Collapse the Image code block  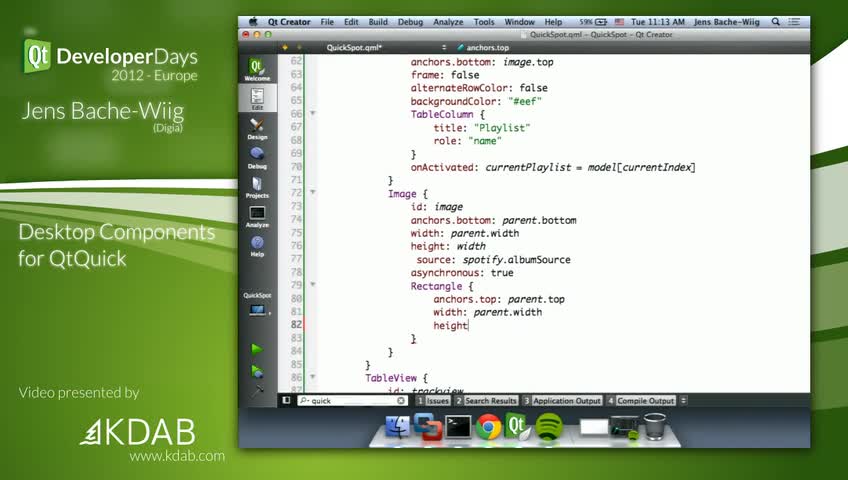313,192
